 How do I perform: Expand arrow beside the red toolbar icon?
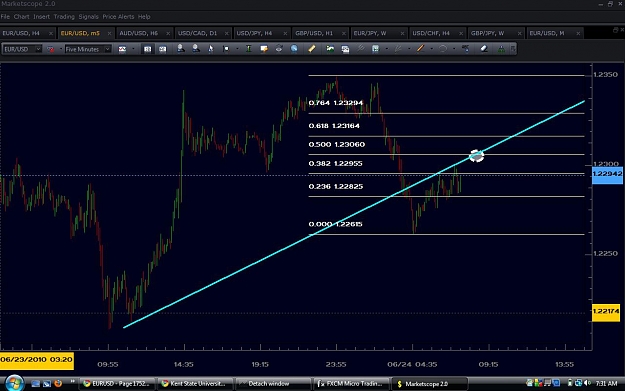(x=61, y=49)
